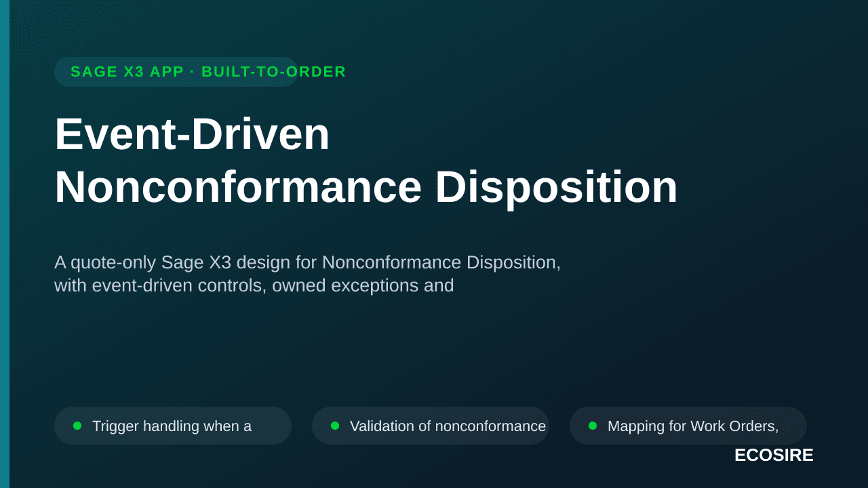
Task: Click green dot beside 'Trigger handling when a'
Action: (x=77, y=426)
